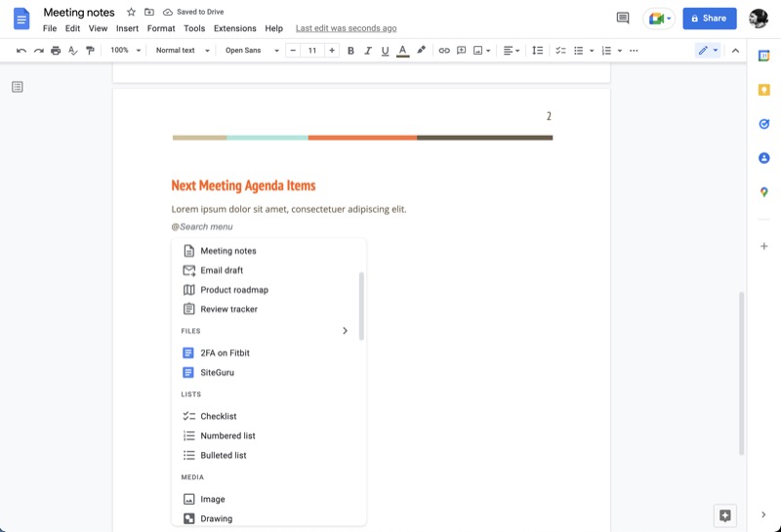Image resolution: width=781 pixels, height=532 pixels.
Task: Open Google Keep in side panel
Action: (764, 90)
